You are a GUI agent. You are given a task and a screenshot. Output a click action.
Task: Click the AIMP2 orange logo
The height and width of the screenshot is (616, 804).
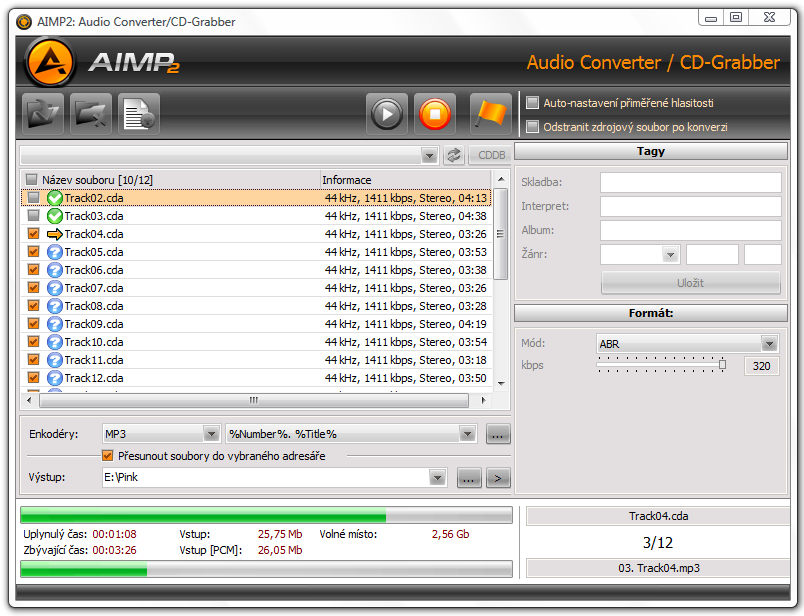pyautogui.click(x=50, y=63)
